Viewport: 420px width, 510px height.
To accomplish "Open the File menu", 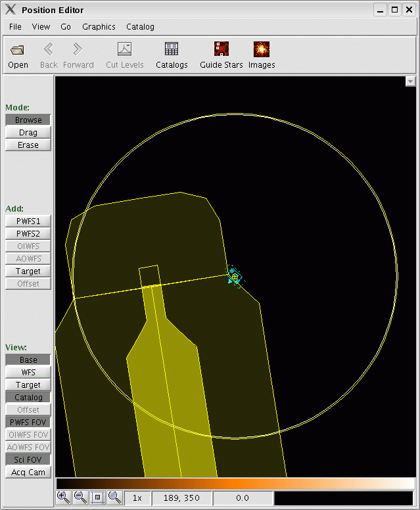I will click(15, 27).
